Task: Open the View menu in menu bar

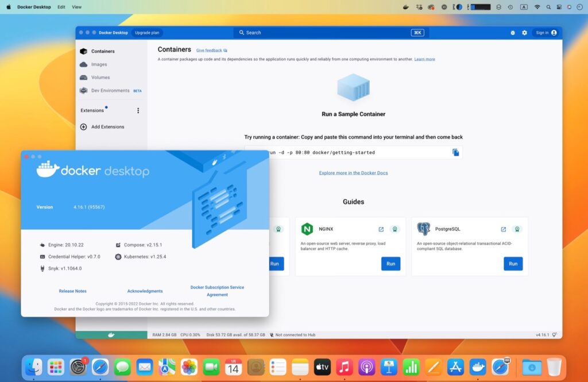Action: (x=76, y=7)
